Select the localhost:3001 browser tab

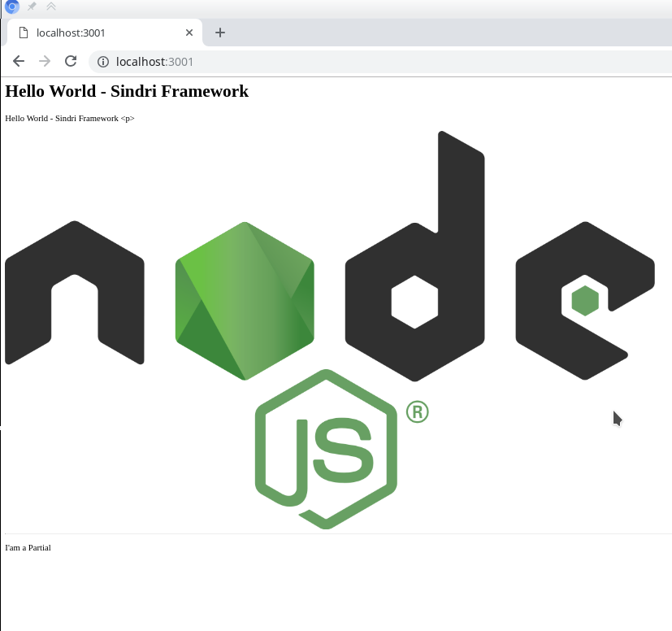[103, 33]
